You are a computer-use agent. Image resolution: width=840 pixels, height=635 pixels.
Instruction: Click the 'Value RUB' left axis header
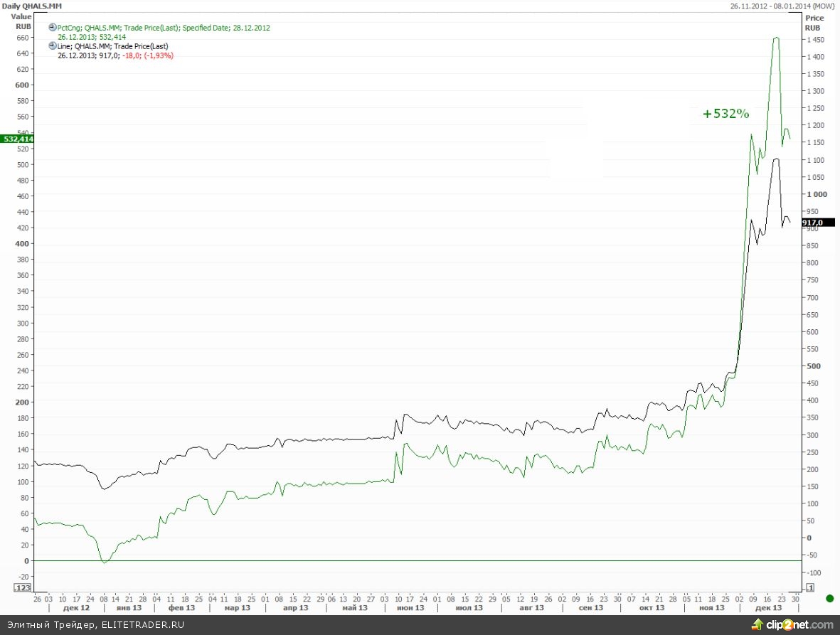coord(21,21)
